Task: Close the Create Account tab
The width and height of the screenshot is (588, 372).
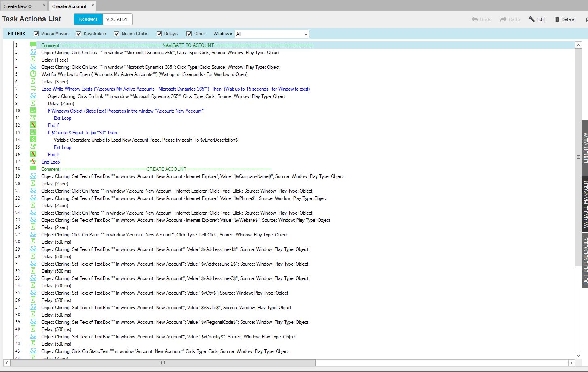Action: 93,5
